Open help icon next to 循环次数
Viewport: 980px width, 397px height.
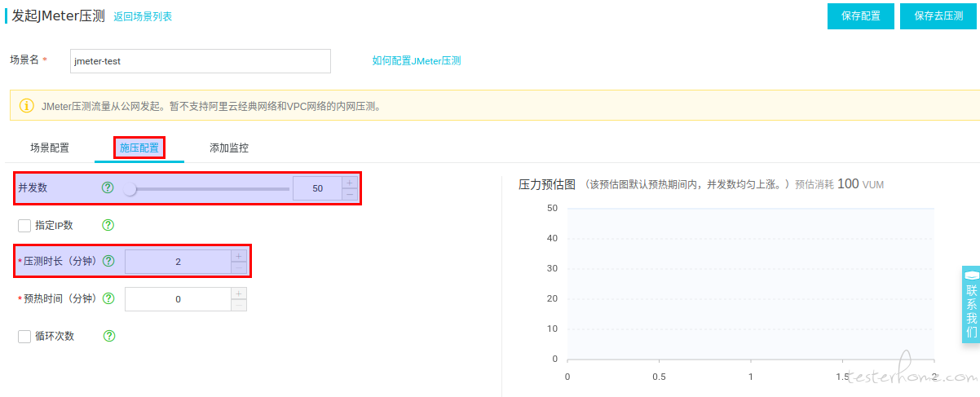click(x=109, y=336)
